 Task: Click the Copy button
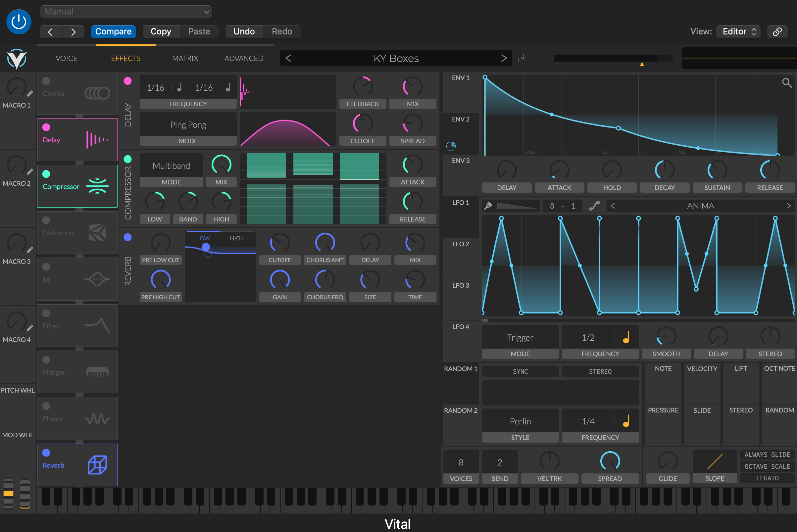(x=161, y=31)
